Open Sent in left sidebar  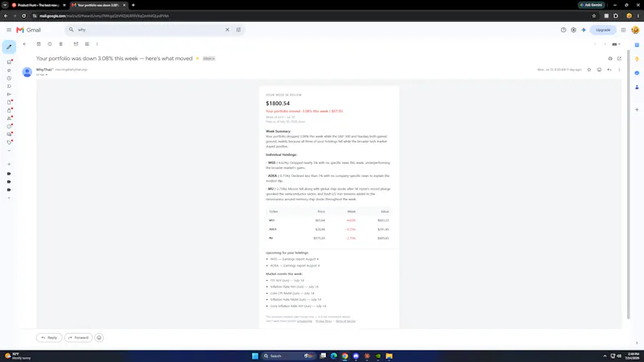(9, 94)
